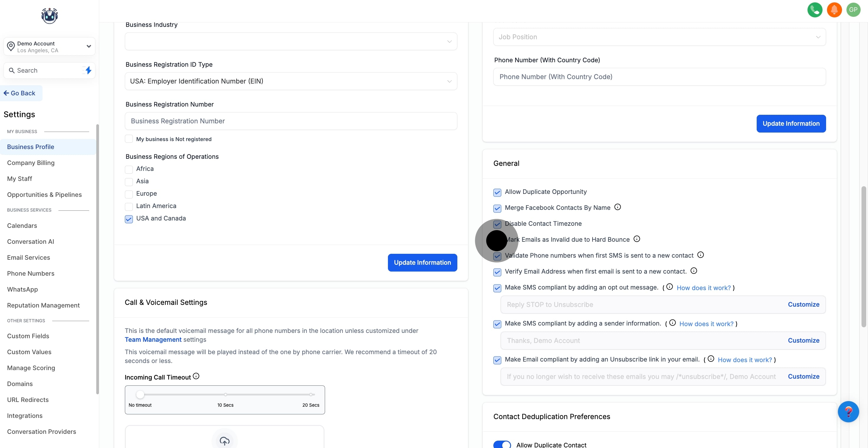Click info icon beside Merge Facebook Contacts
The width and height of the screenshot is (868, 448).
(617, 207)
